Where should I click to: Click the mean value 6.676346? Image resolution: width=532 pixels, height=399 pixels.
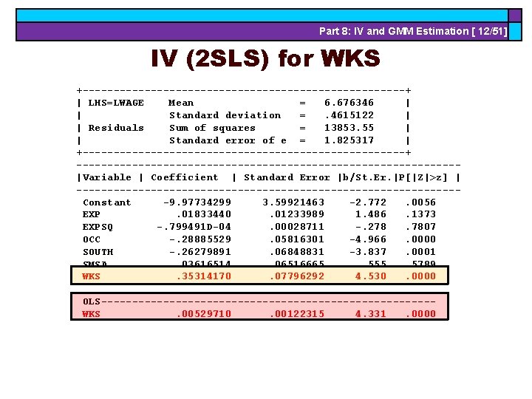coord(349,103)
